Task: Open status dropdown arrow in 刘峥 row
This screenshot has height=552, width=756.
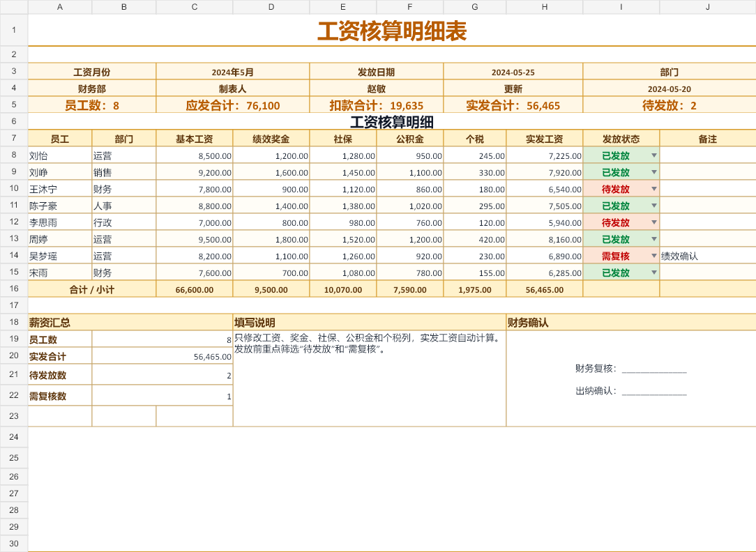Action: point(653,172)
